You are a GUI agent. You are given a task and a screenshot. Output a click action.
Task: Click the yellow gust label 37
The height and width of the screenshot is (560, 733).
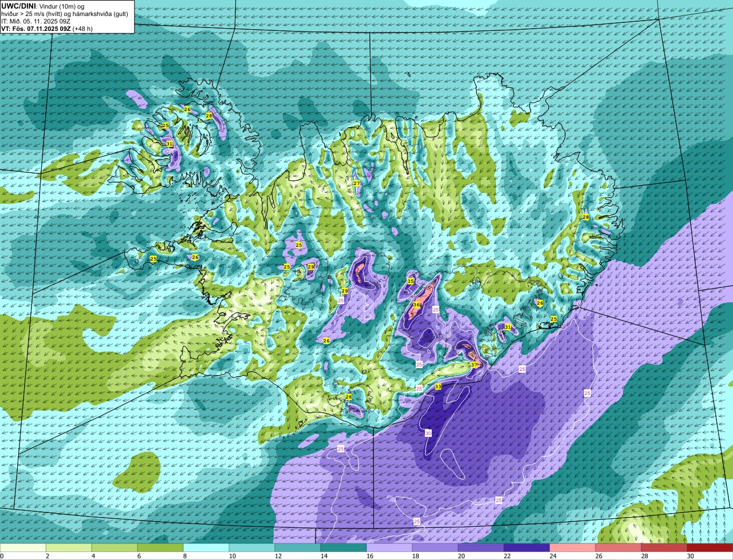pos(474,365)
